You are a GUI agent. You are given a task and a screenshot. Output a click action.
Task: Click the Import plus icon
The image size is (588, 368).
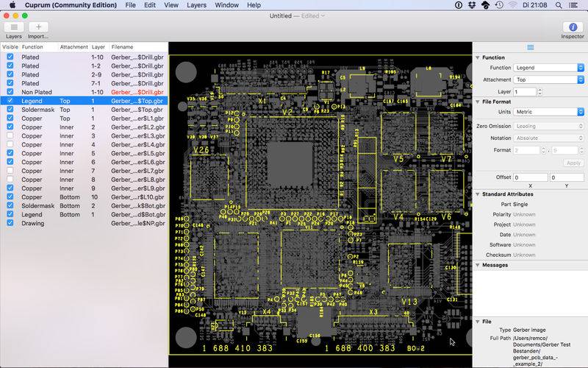tap(38, 26)
